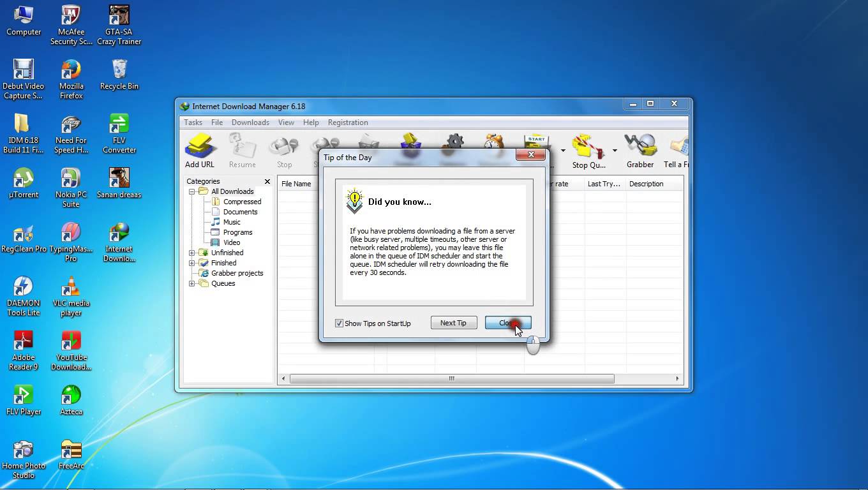Expand the Unfinished category node

point(191,253)
